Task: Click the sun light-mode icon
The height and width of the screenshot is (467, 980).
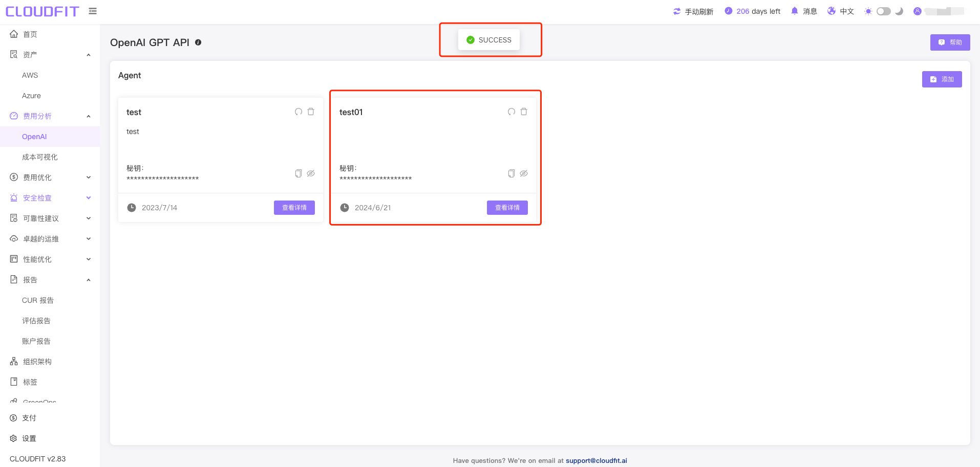Action: tap(868, 11)
